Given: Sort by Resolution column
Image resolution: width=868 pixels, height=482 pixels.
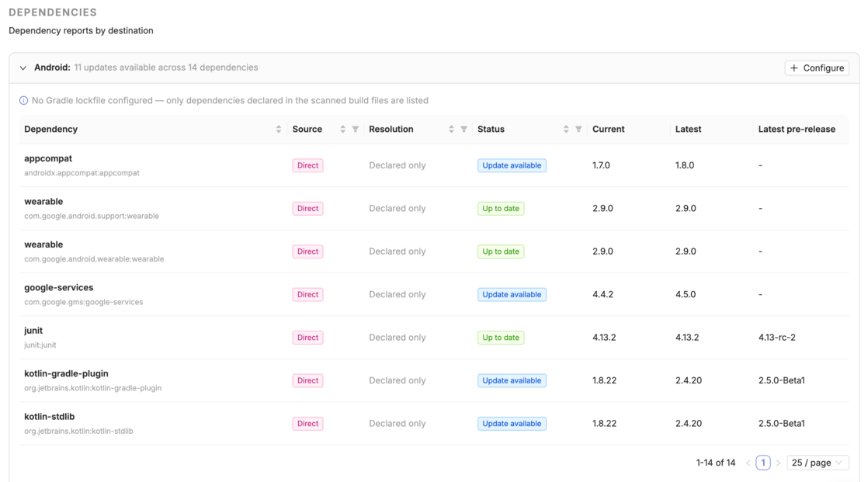Looking at the screenshot, I should 451,129.
